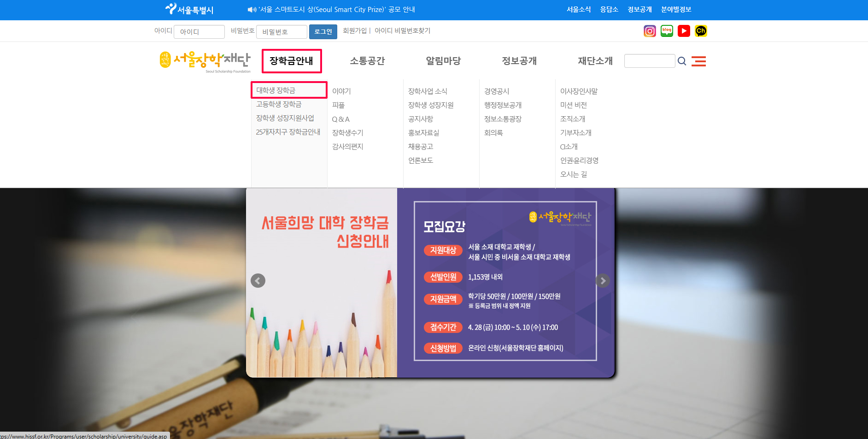Screen dimensions: 868x439
Task: Open 채용공고 submenu item
Action: click(x=421, y=147)
